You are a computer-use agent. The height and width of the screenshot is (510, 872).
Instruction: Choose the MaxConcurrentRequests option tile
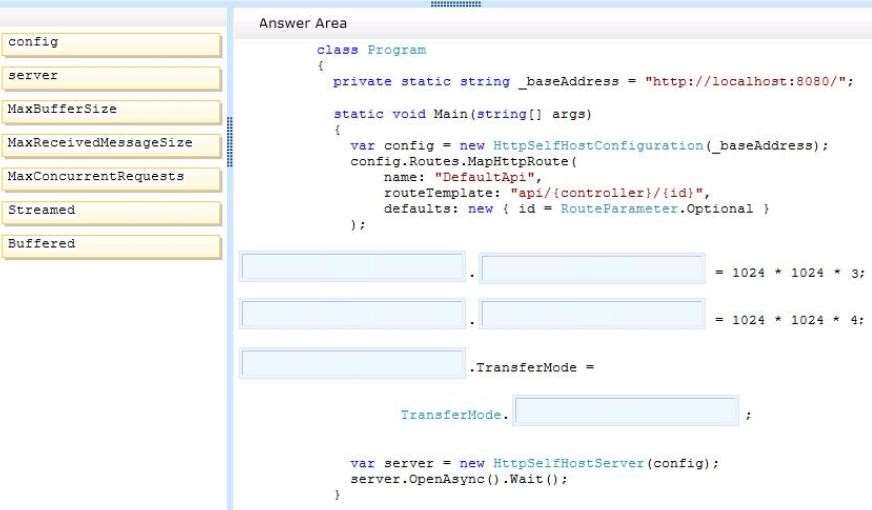(111, 180)
